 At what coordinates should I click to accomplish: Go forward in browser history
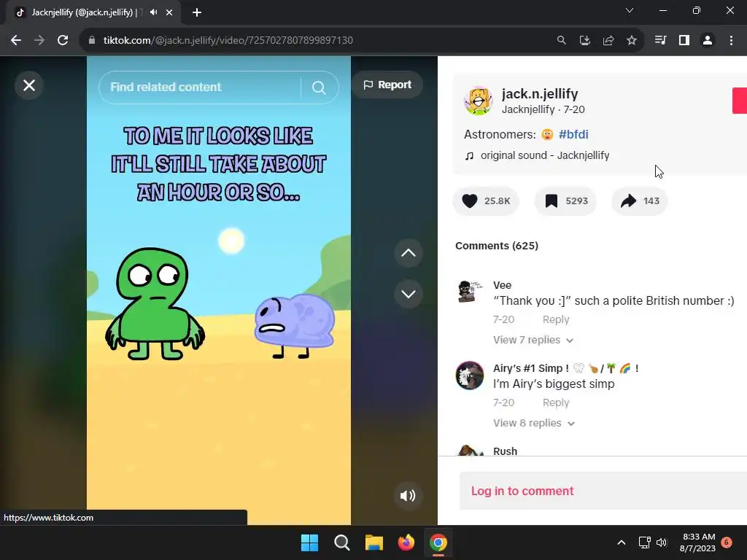tap(39, 41)
